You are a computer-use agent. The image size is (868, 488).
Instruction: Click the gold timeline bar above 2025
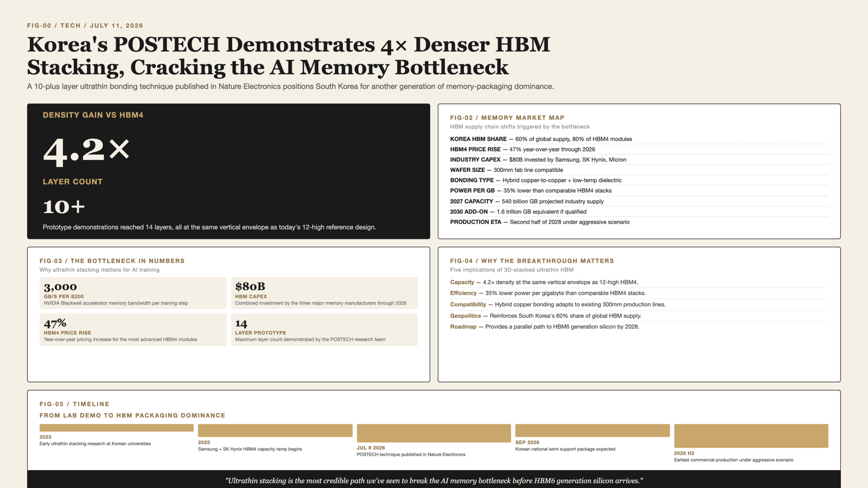click(x=275, y=431)
